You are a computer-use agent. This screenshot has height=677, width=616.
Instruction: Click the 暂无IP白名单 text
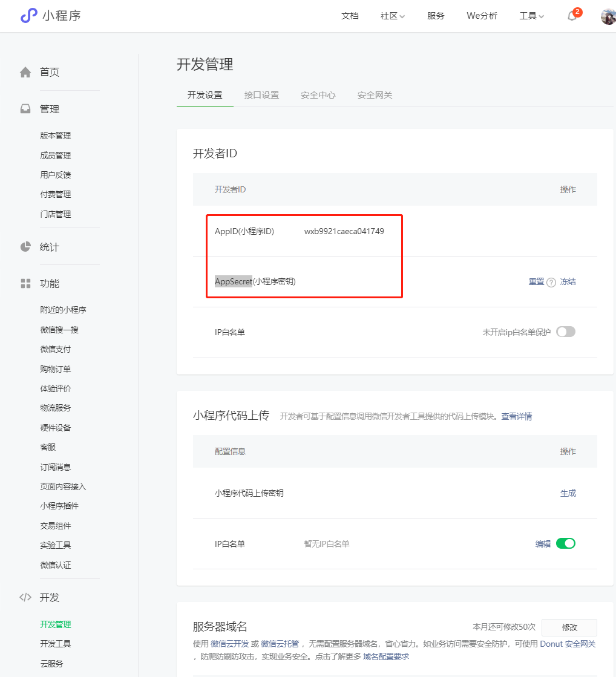click(327, 544)
